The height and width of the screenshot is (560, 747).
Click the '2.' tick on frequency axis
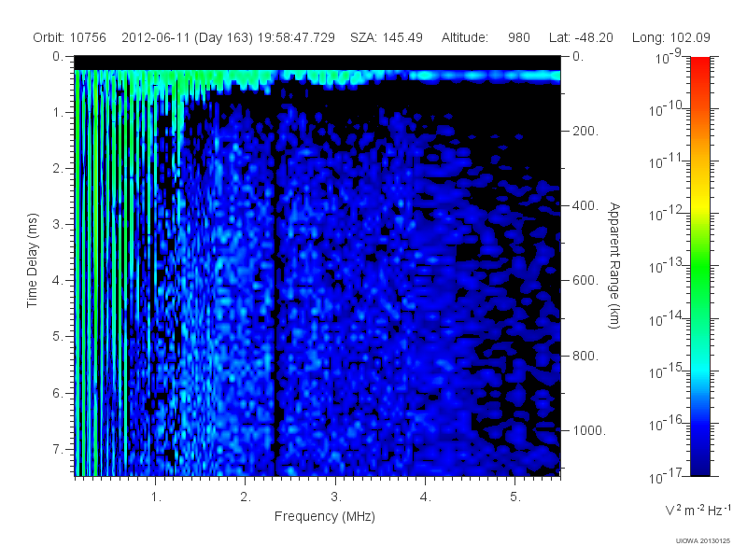pos(246,497)
